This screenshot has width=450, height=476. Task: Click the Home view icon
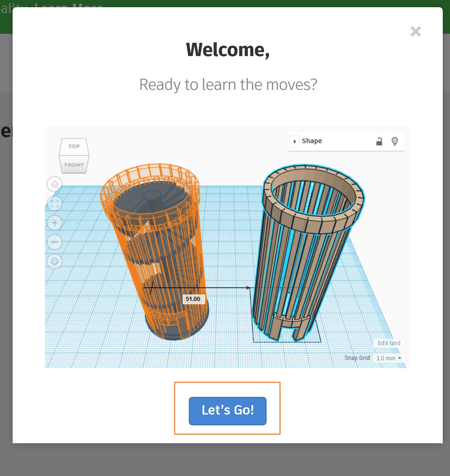click(x=55, y=184)
